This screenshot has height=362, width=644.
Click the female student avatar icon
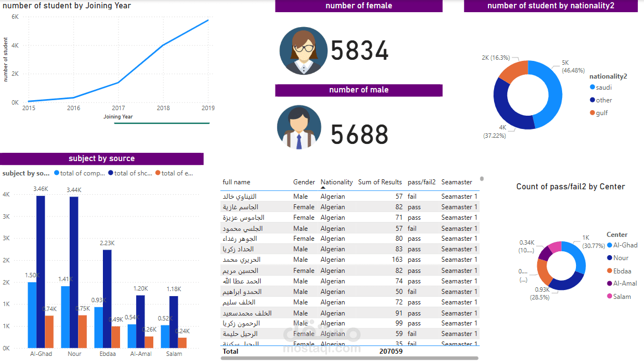(x=303, y=51)
